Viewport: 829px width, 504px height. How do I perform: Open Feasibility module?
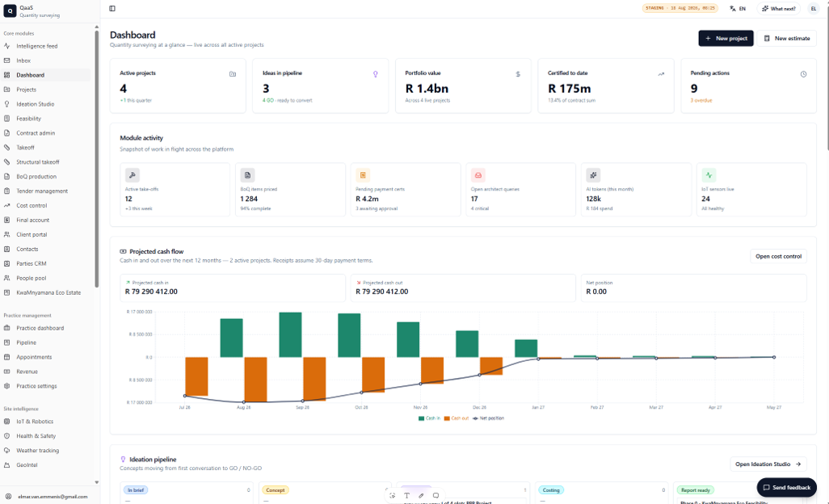pos(47,119)
